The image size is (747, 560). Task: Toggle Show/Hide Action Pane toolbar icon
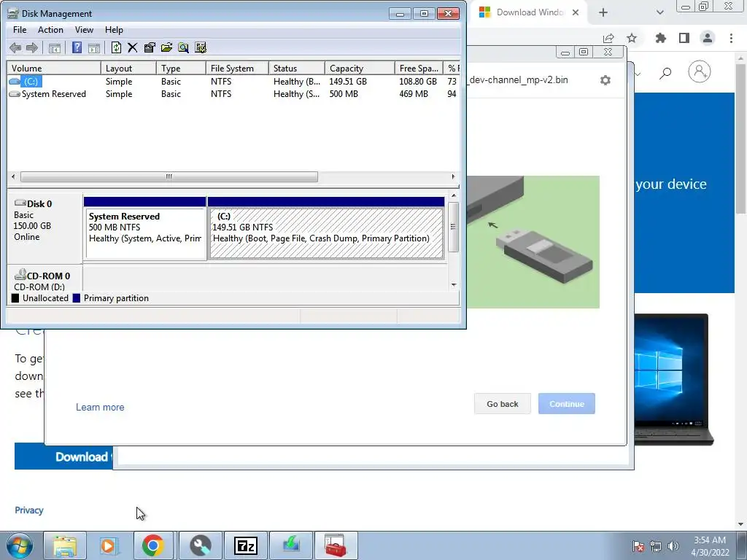[94, 47]
